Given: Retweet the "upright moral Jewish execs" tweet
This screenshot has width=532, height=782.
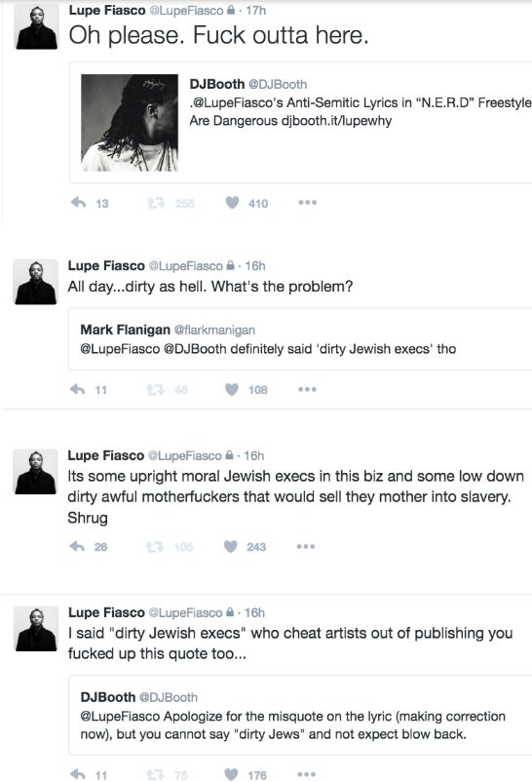Looking at the screenshot, I should coord(155,547).
